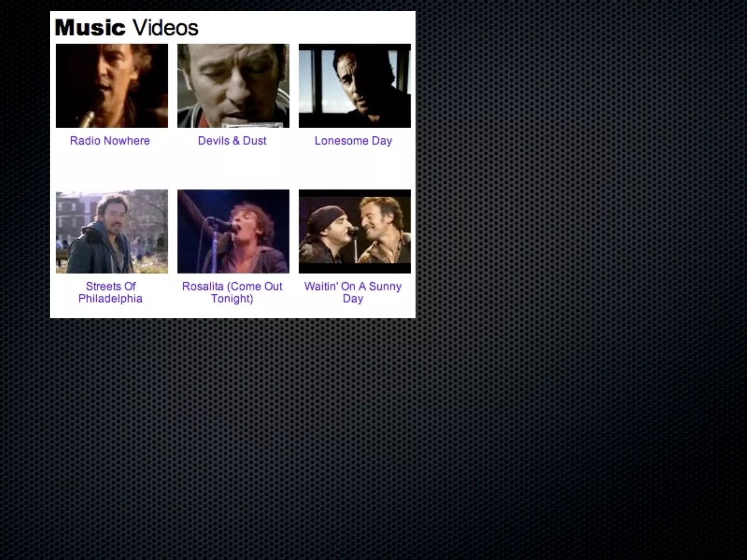Click the bold 'Music' heading word
This screenshot has height=560, width=747.
point(90,28)
